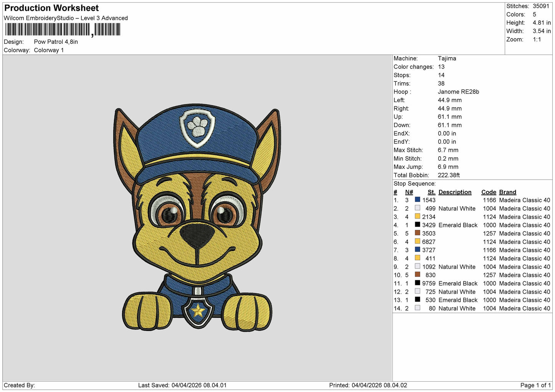The width and height of the screenshot is (555, 392).
Task: Click the Page 1 of 1 indicator
Action: 535,385
